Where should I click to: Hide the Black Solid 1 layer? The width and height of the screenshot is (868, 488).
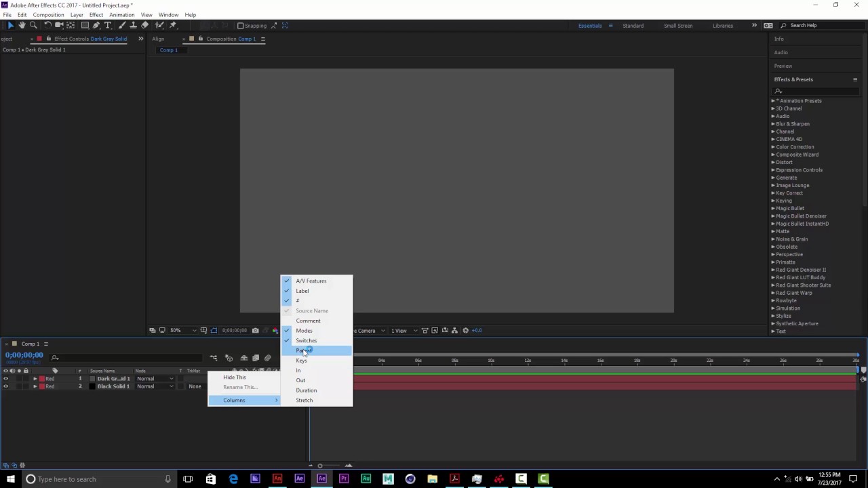tap(7, 386)
